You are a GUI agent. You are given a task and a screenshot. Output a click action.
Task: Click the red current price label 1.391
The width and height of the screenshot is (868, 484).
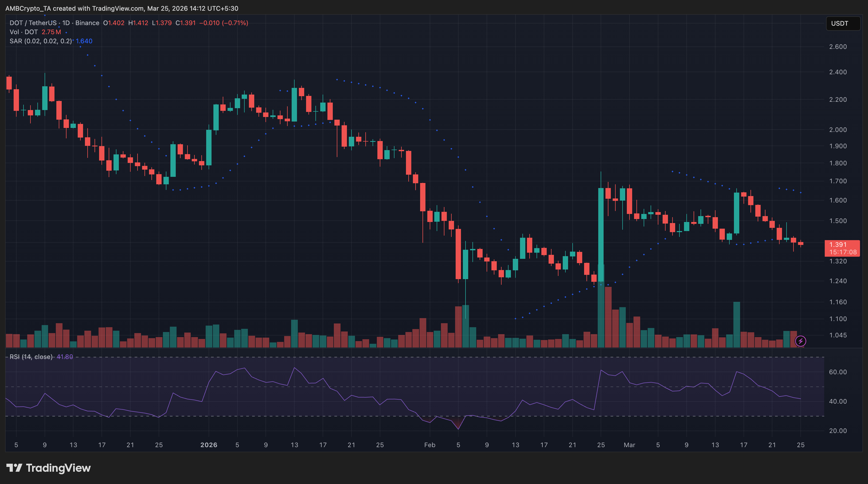pyautogui.click(x=838, y=245)
